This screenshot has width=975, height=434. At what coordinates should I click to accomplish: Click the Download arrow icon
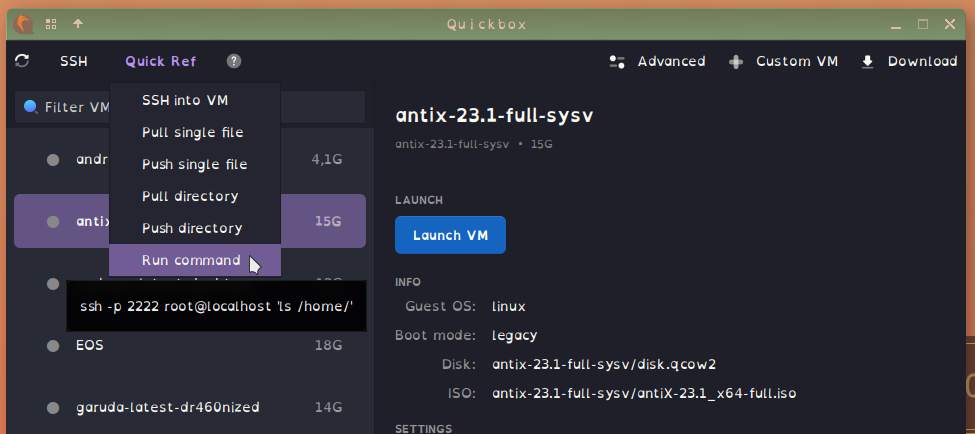[x=868, y=61]
